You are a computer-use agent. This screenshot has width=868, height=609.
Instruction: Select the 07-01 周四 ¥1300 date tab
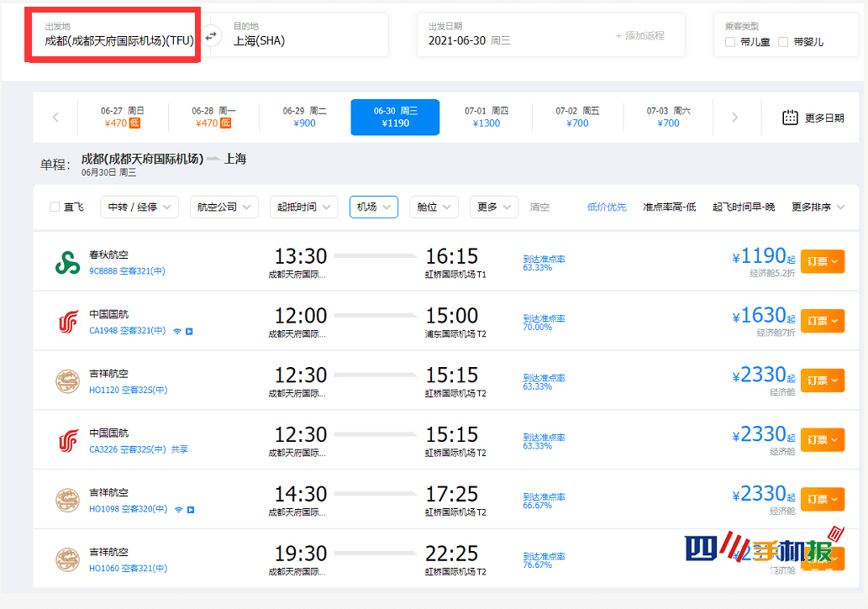(486, 118)
